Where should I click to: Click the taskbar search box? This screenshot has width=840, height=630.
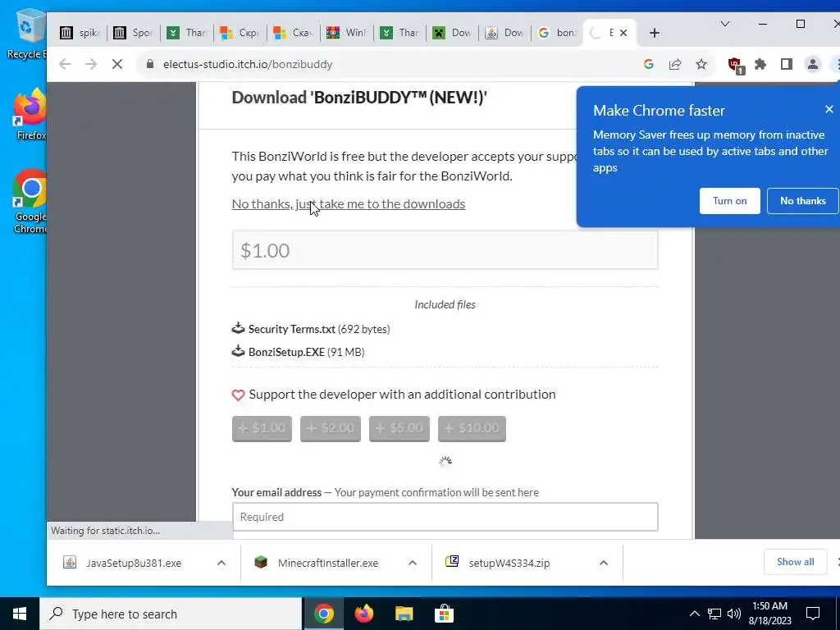pos(171,614)
